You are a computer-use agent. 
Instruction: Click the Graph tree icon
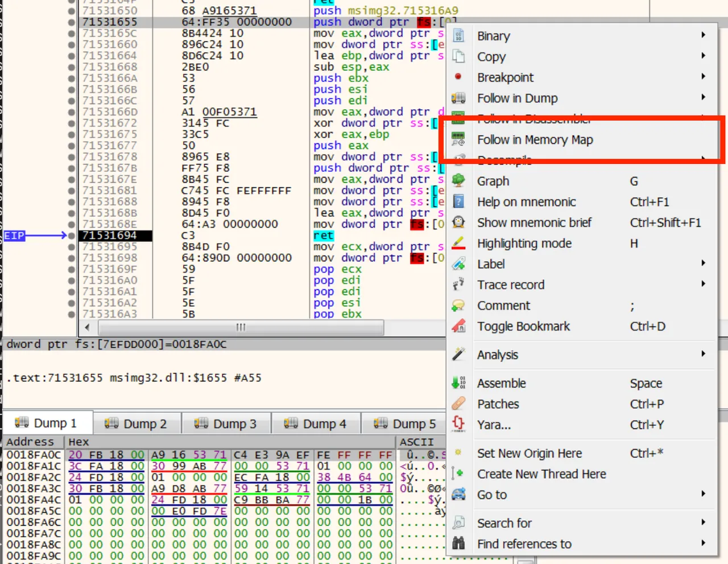458,181
